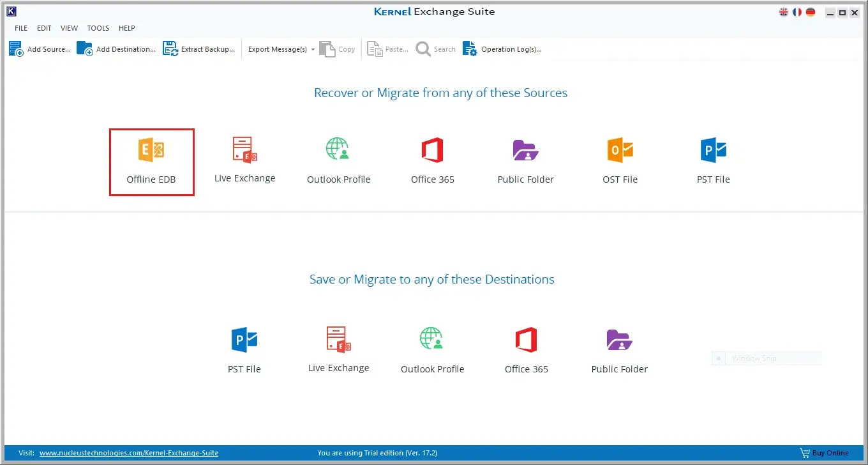Click Add Source toolbar button
The image size is (868, 465).
coord(40,49)
